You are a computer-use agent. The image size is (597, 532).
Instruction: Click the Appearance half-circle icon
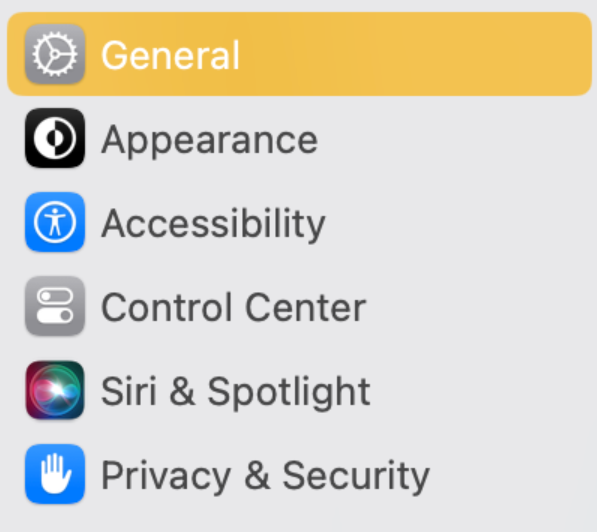coord(55,138)
